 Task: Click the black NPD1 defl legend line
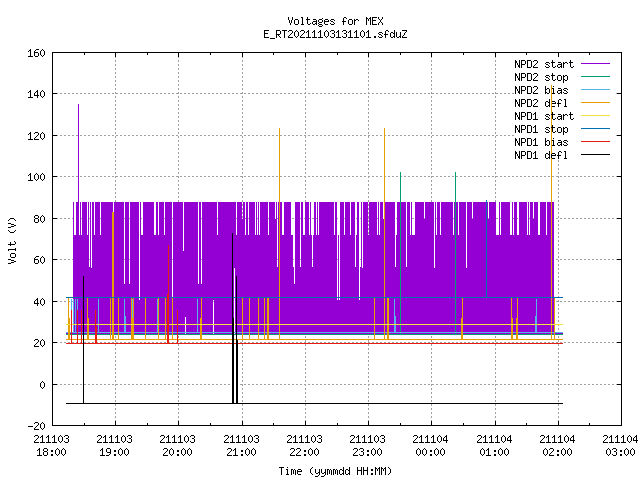pyautogui.click(x=596, y=155)
